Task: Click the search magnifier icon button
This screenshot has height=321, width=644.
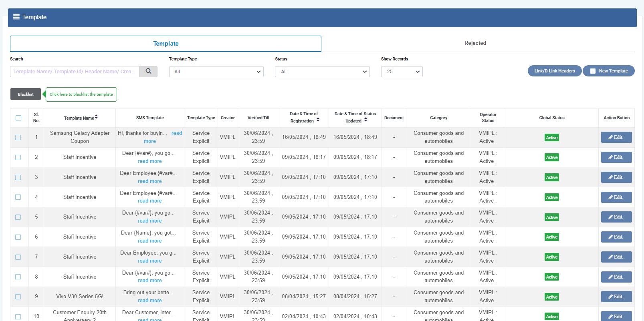Action: click(x=148, y=71)
